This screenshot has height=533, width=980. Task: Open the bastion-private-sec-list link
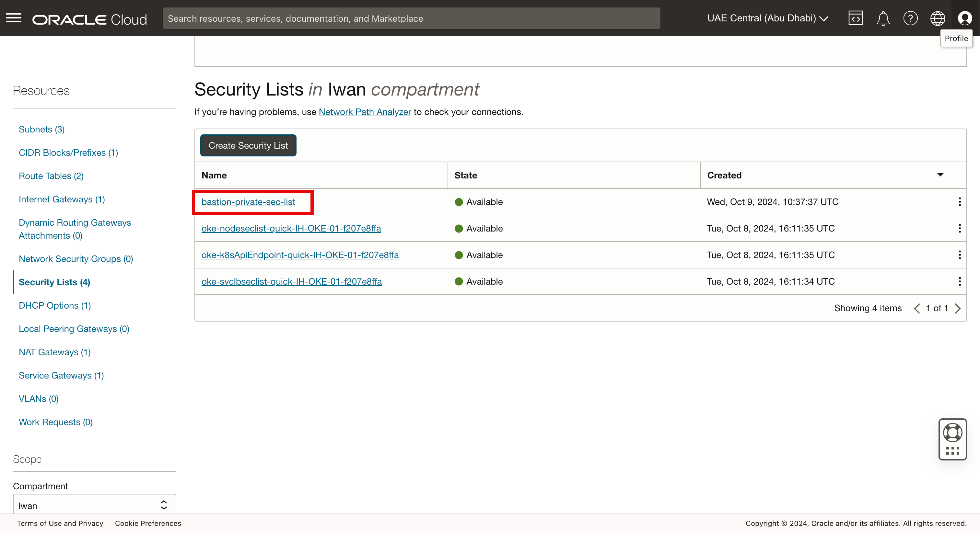click(x=248, y=202)
